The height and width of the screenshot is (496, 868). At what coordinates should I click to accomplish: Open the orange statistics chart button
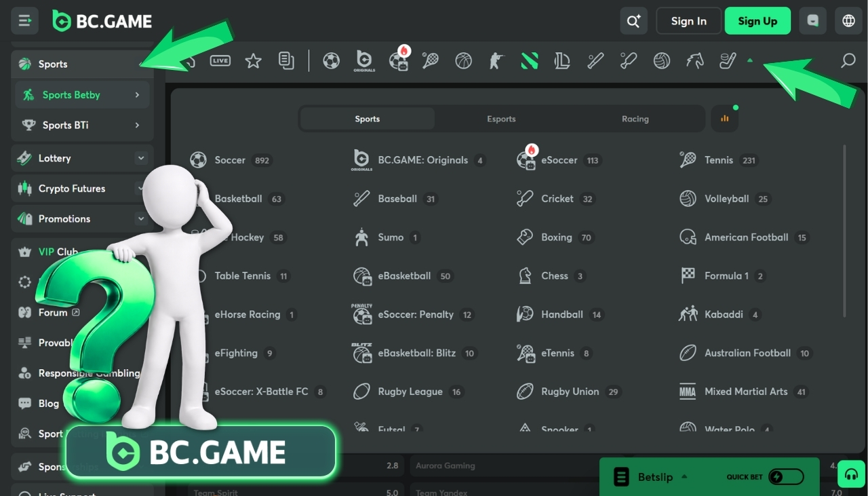pyautogui.click(x=725, y=119)
